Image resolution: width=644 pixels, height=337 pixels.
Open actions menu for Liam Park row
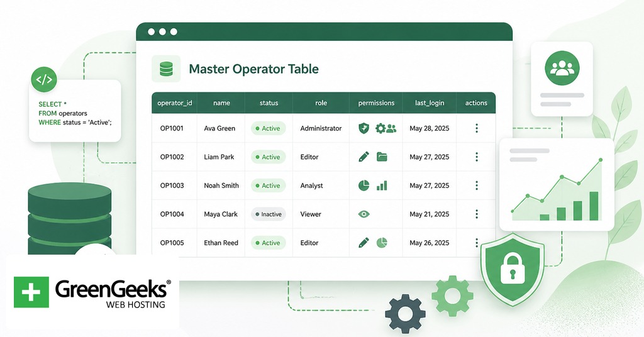[477, 157]
